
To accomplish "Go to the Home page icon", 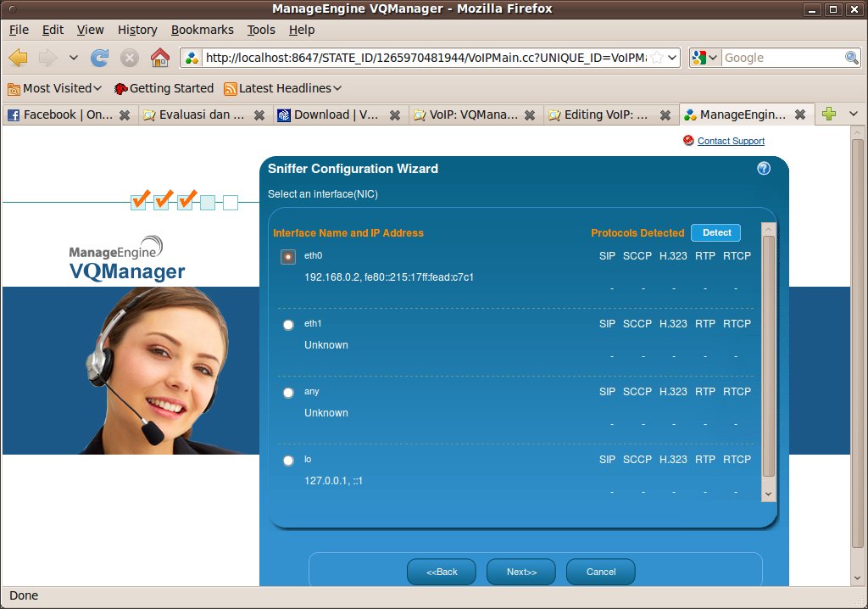I will (x=160, y=57).
